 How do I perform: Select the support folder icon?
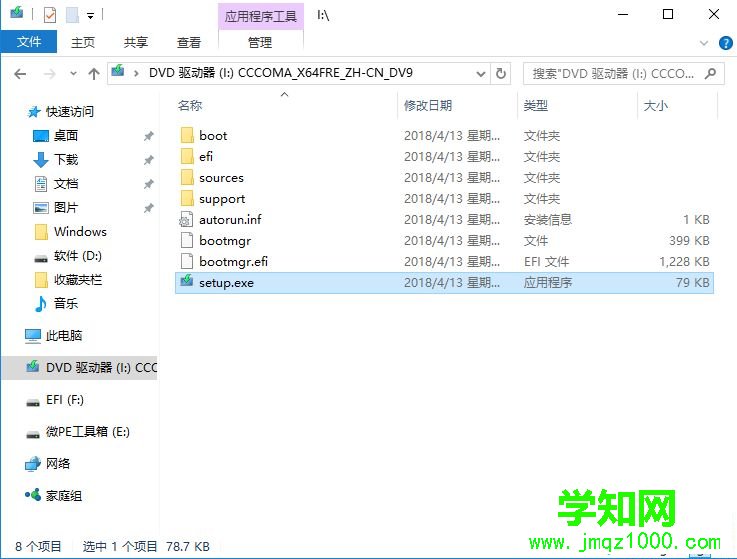tap(187, 198)
